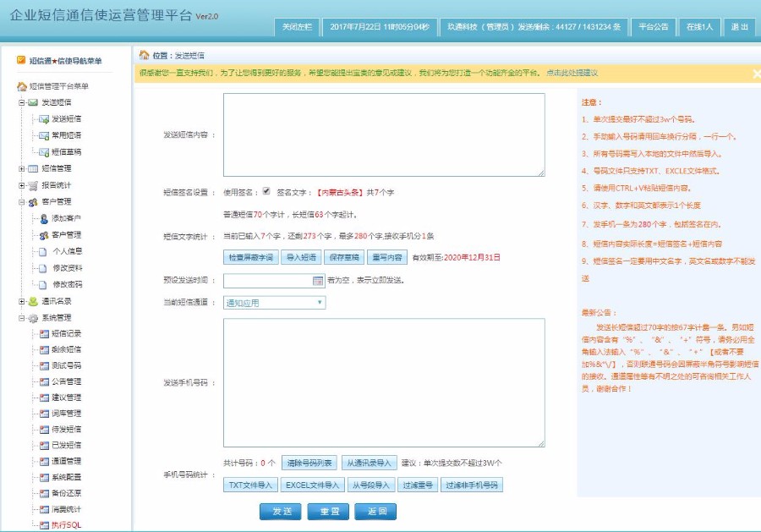Screen dimensions: 761x532
Task: Collapse the 发送短信 tree branch
Action: click(x=20, y=103)
